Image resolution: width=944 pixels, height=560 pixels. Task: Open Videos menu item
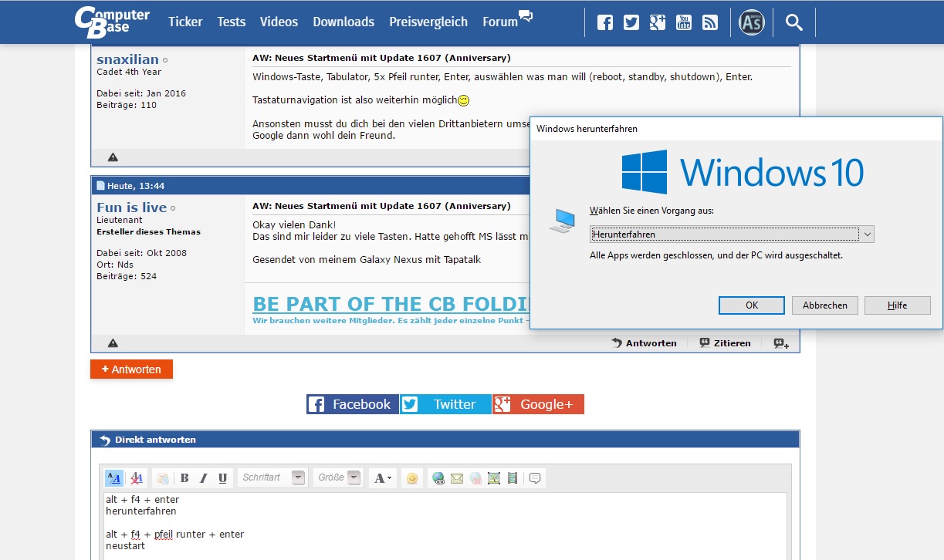[279, 22]
